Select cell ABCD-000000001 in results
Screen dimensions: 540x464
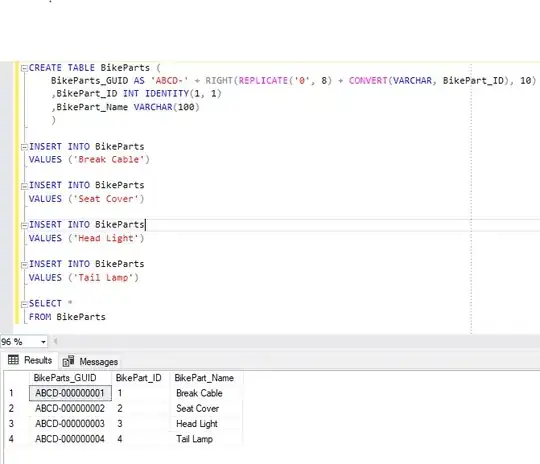tap(70, 393)
